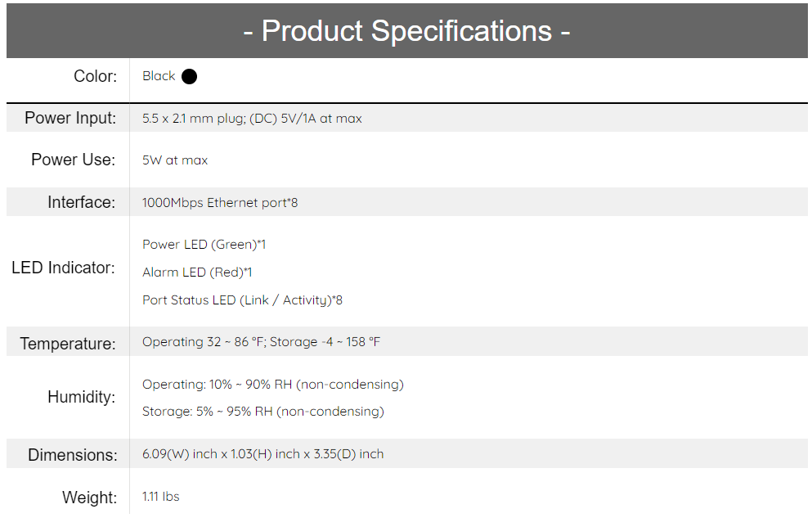This screenshot has width=812, height=518.
Task: Click the Storage humidity 5% ~ 95% line
Action: click(x=263, y=412)
